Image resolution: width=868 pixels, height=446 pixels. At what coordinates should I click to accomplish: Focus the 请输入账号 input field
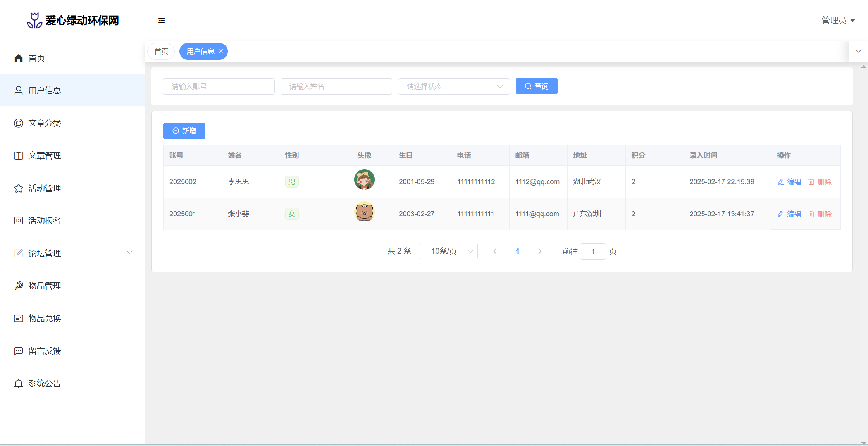pos(219,86)
